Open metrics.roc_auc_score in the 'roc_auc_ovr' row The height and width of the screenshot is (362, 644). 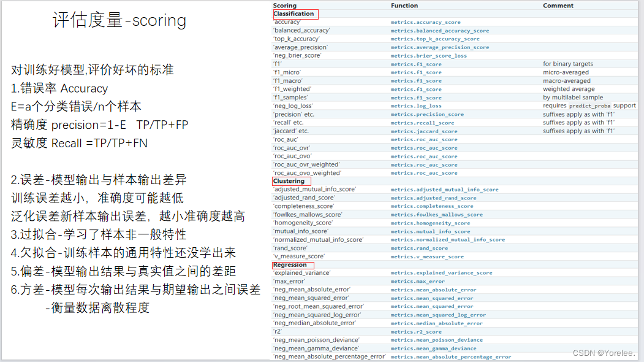(x=424, y=148)
